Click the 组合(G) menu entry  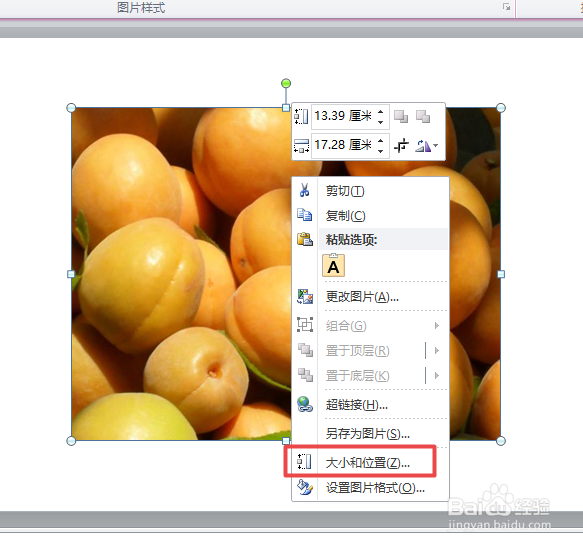pos(370,326)
